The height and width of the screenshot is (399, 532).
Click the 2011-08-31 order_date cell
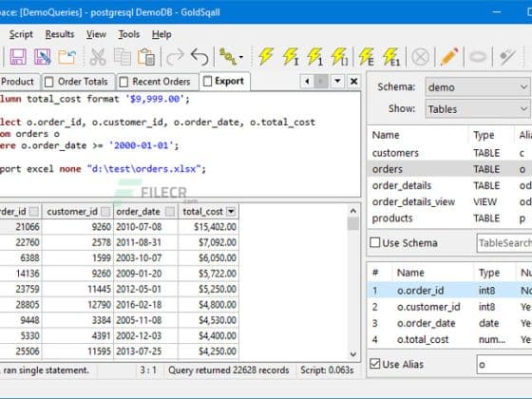(x=146, y=242)
